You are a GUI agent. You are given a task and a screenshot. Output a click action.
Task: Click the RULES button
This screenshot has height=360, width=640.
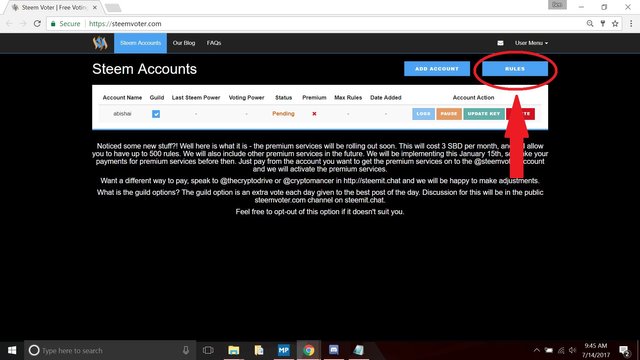[515, 69]
